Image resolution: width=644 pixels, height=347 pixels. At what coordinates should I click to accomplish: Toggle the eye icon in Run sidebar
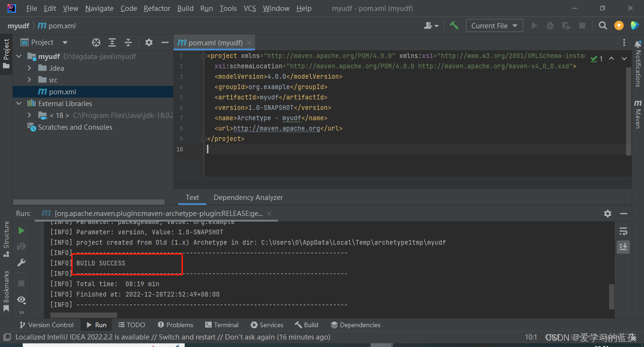21,299
